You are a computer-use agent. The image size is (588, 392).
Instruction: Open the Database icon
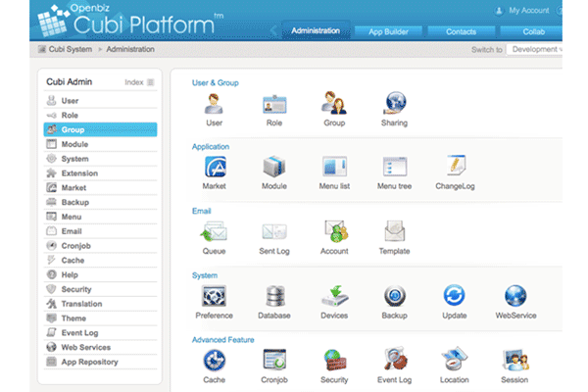click(274, 296)
